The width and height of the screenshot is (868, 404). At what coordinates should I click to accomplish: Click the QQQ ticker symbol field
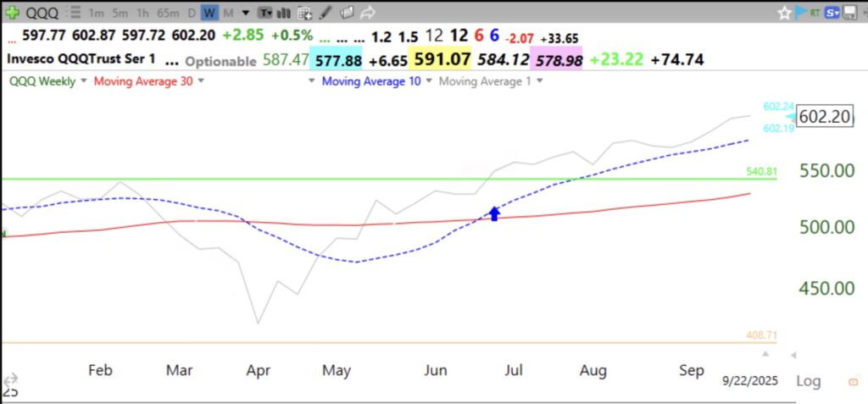tap(44, 12)
